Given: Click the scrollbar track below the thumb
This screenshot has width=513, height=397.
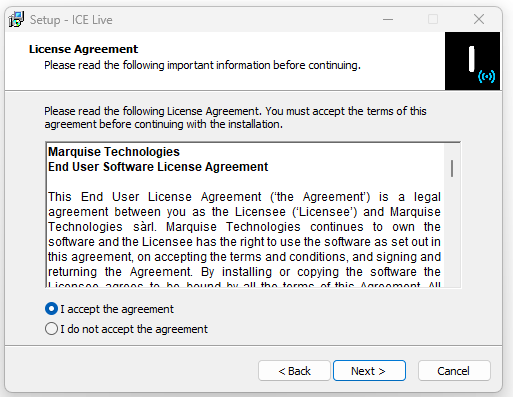Looking at the screenshot, I should pos(452,233).
